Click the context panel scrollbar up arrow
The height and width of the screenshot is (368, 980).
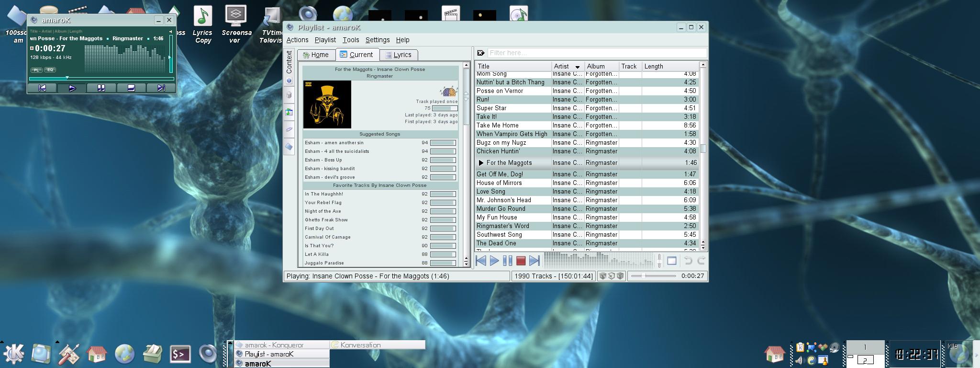tap(466, 65)
